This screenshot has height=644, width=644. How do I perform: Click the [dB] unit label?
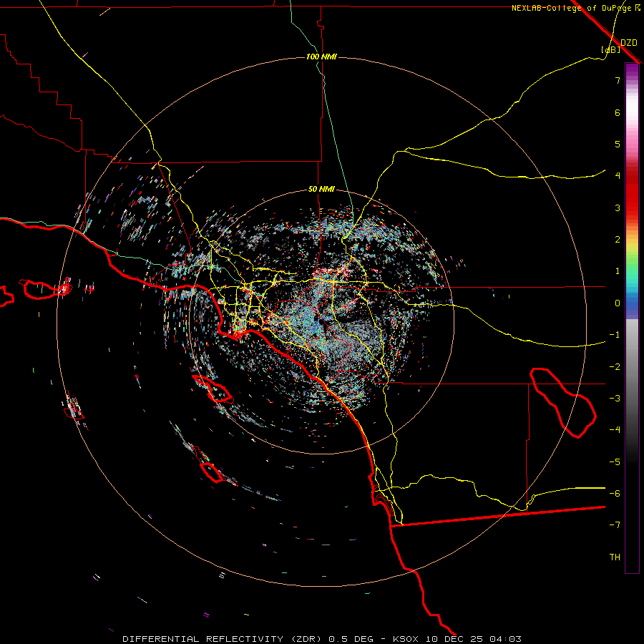pos(611,49)
